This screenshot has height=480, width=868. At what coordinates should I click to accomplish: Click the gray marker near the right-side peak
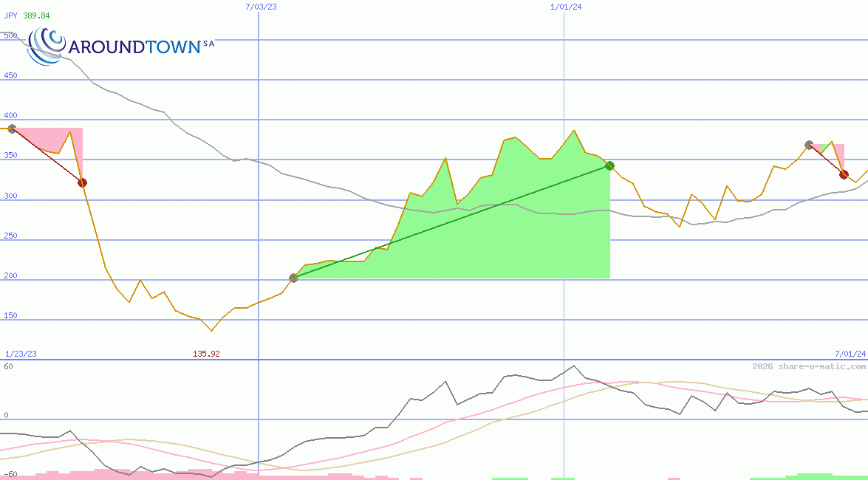tap(809, 145)
